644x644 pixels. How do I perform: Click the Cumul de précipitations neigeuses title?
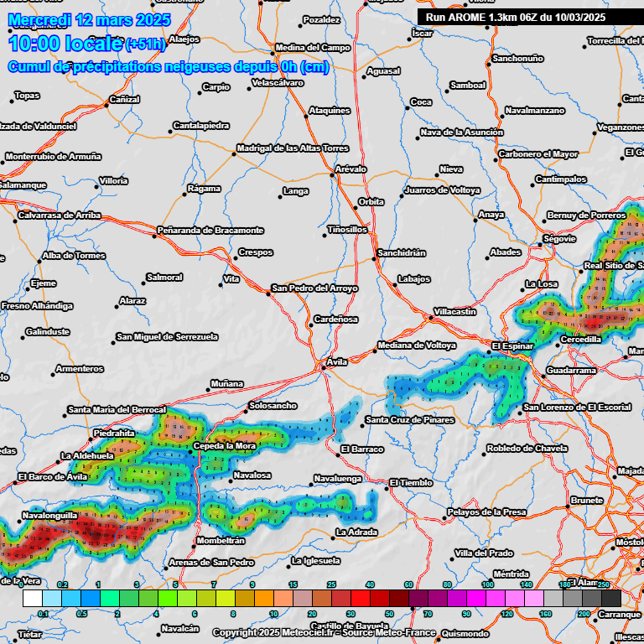(169, 66)
